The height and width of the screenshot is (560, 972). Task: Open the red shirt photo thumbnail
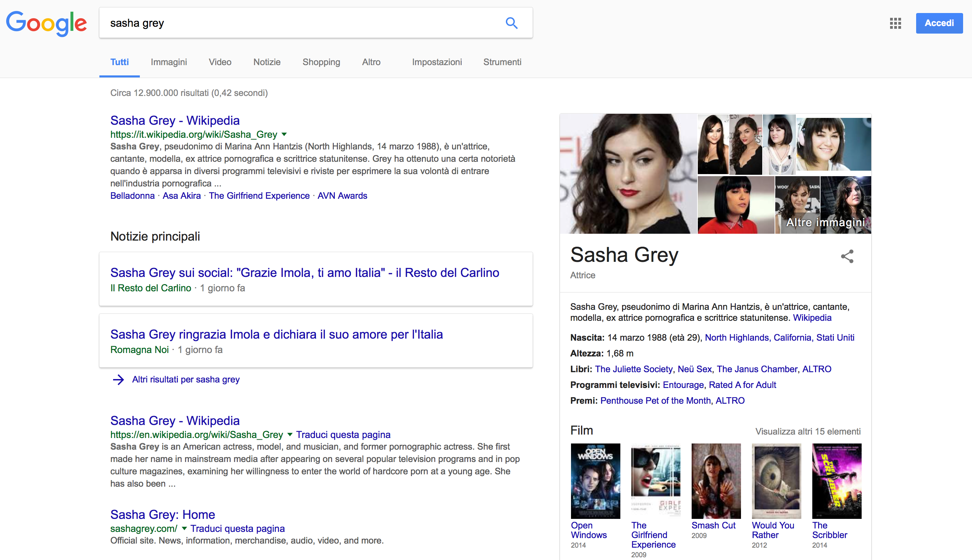pos(736,205)
